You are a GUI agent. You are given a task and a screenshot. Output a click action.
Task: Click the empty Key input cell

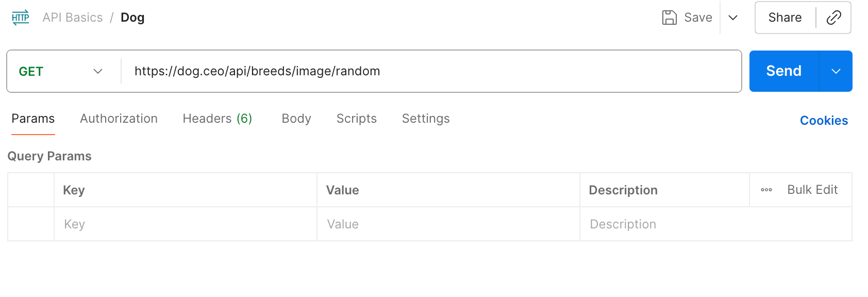coord(186,224)
